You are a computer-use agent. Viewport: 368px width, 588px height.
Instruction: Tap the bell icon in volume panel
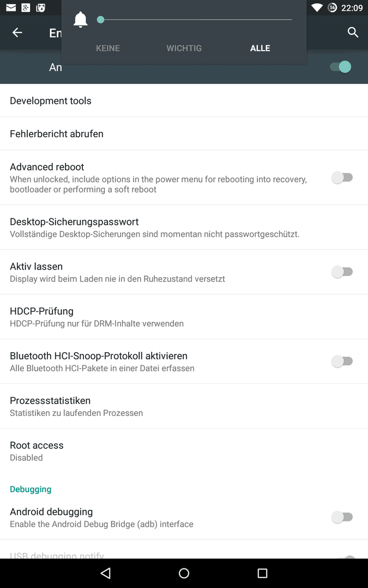point(80,20)
